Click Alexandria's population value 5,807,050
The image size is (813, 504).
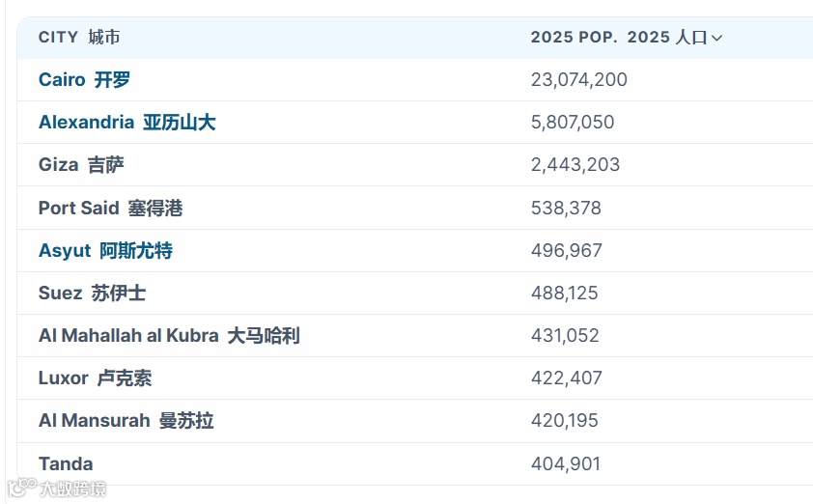pyautogui.click(x=572, y=123)
